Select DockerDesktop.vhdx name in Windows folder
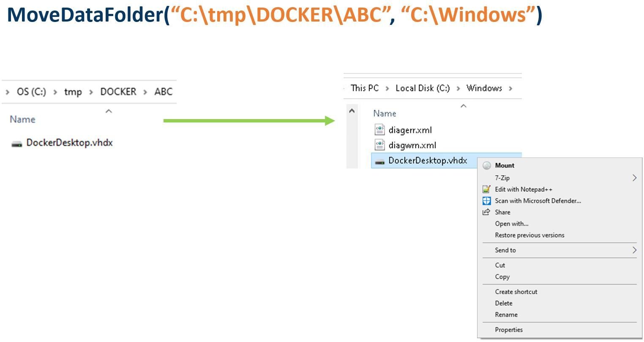The height and width of the screenshot is (342, 644). (x=428, y=160)
